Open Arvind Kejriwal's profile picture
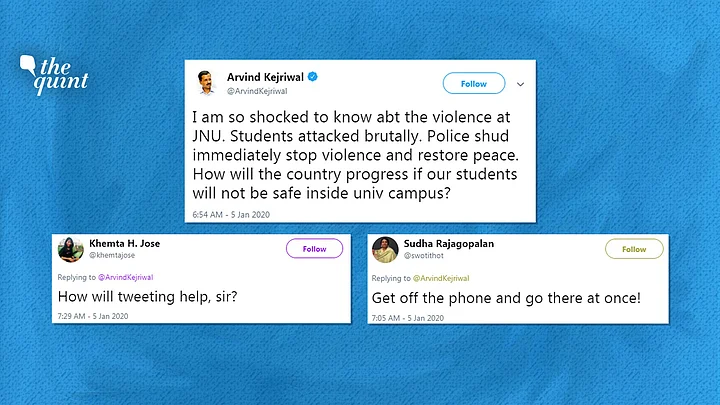 coord(206,83)
